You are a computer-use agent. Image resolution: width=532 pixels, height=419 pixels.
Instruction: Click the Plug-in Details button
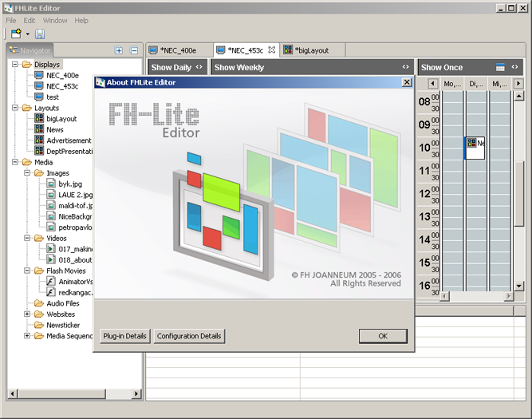(x=125, y=336)
